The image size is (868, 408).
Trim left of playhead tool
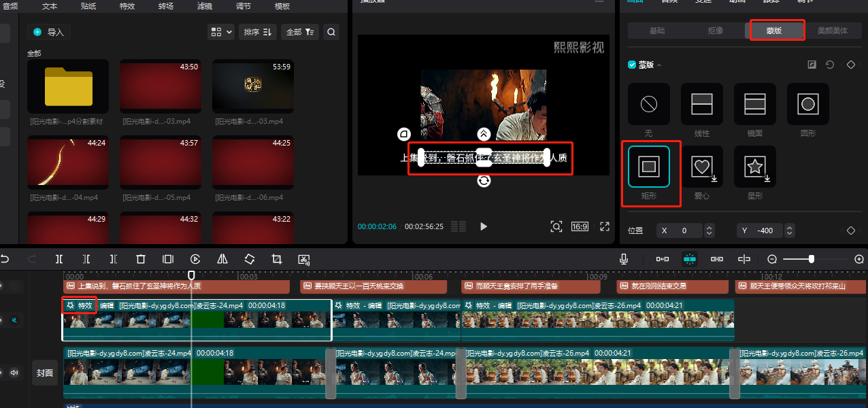click(x=86, y=259)
